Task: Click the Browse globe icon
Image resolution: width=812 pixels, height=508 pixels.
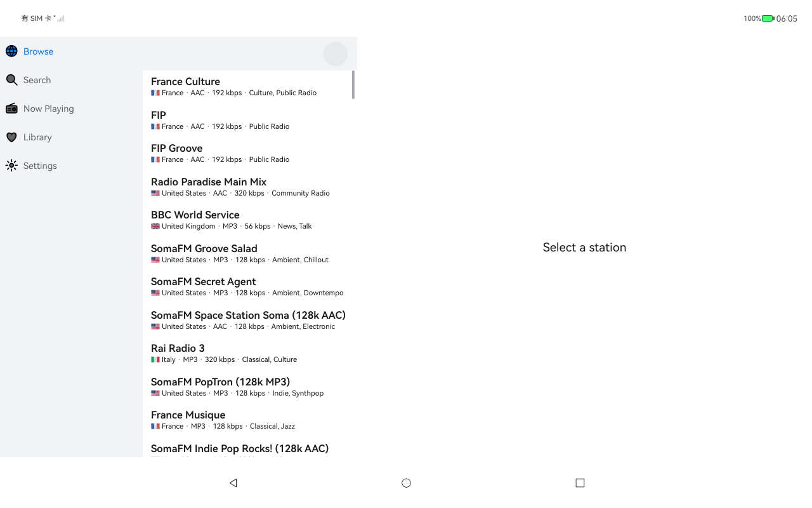Action: point(11,51)
